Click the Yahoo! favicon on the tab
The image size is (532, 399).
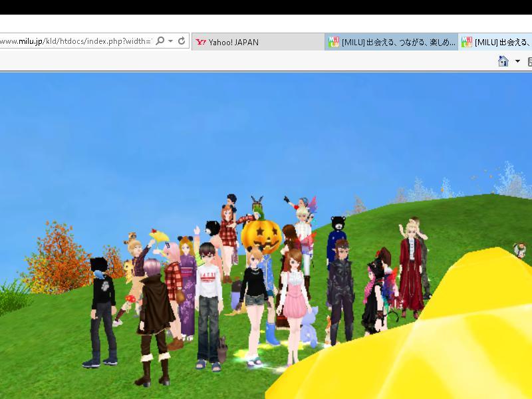(x=200, y=42)
